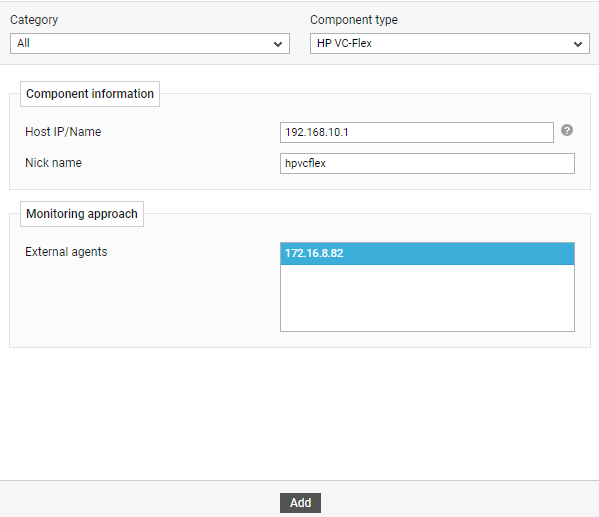Click the Component information section heading
This screenshot has height=517, width=599.
(x=90, y=94)
